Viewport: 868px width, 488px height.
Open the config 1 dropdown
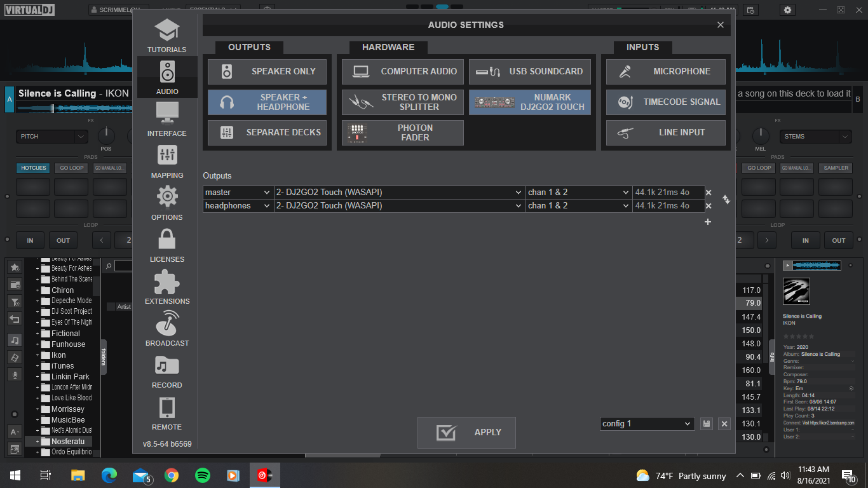[x=648, y=424]
